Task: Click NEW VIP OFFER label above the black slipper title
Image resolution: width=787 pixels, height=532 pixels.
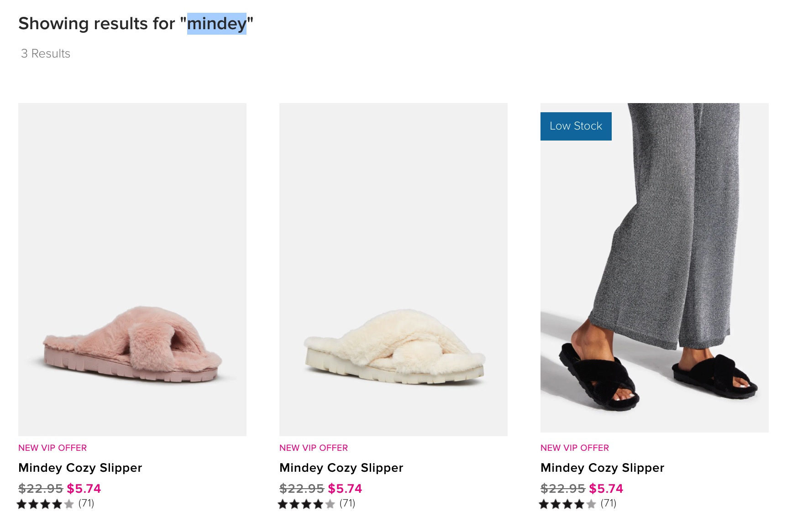Action: [575, 448]
